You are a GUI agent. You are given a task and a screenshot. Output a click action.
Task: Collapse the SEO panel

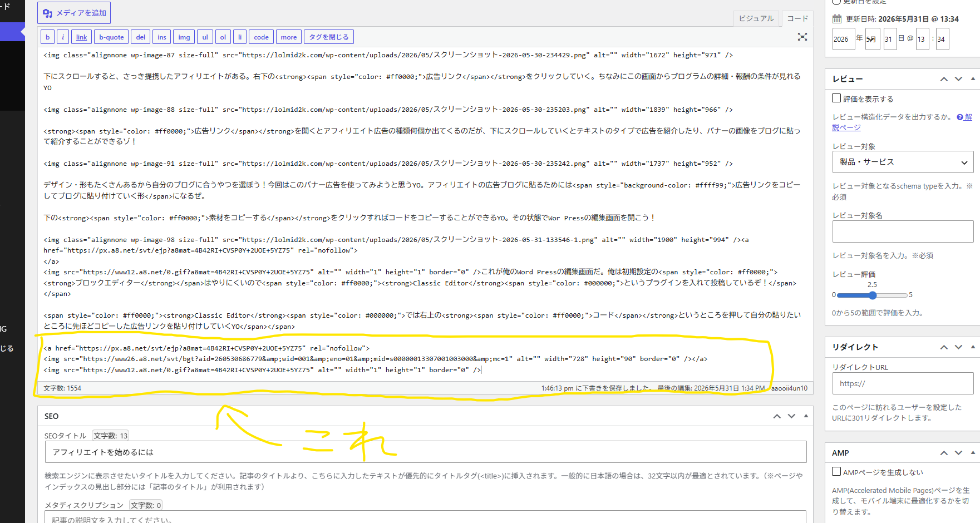(806, 416)
